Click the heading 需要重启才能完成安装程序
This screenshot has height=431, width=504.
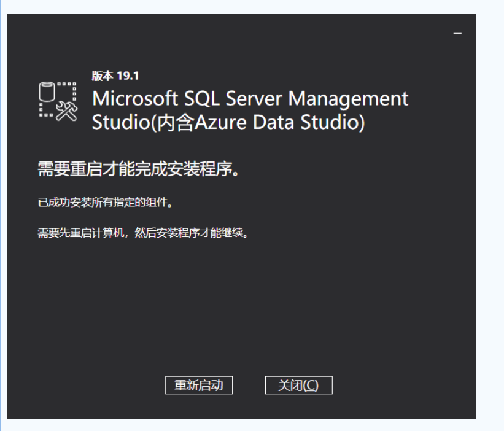coord(139,169)
